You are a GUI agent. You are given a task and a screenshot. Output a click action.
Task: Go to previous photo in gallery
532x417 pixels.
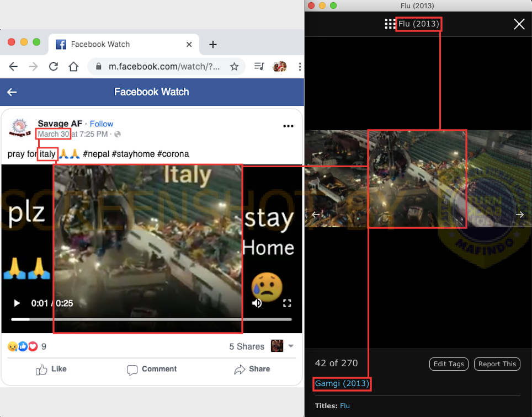316,215
